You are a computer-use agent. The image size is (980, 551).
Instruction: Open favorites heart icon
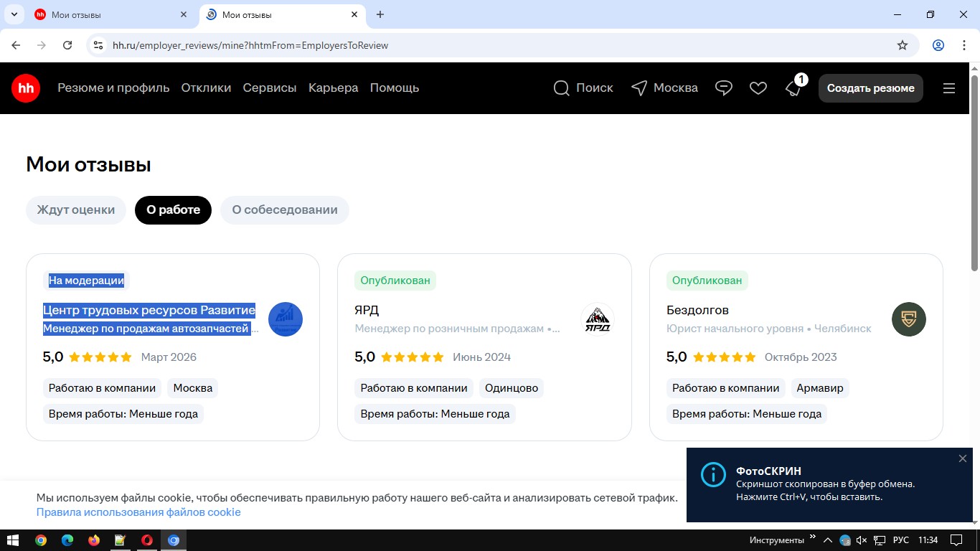[758, 88]
